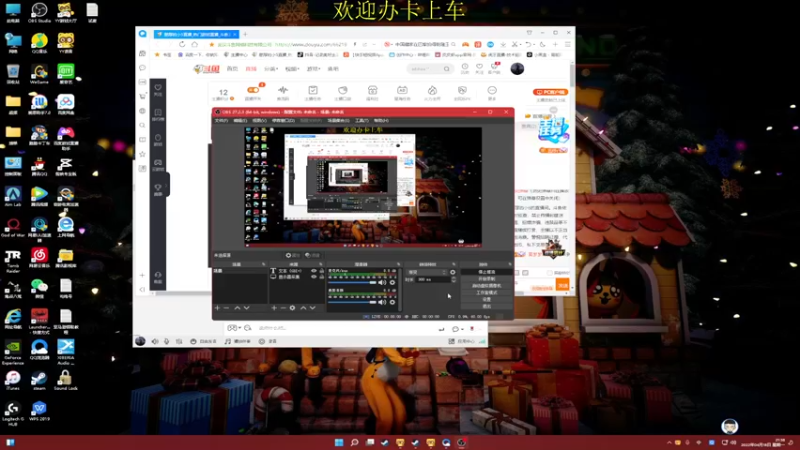800x450 pixels.
Task: Open the WPS 2019 desktop shortcut
Action: pyautogui.click(x=39, y=411)
